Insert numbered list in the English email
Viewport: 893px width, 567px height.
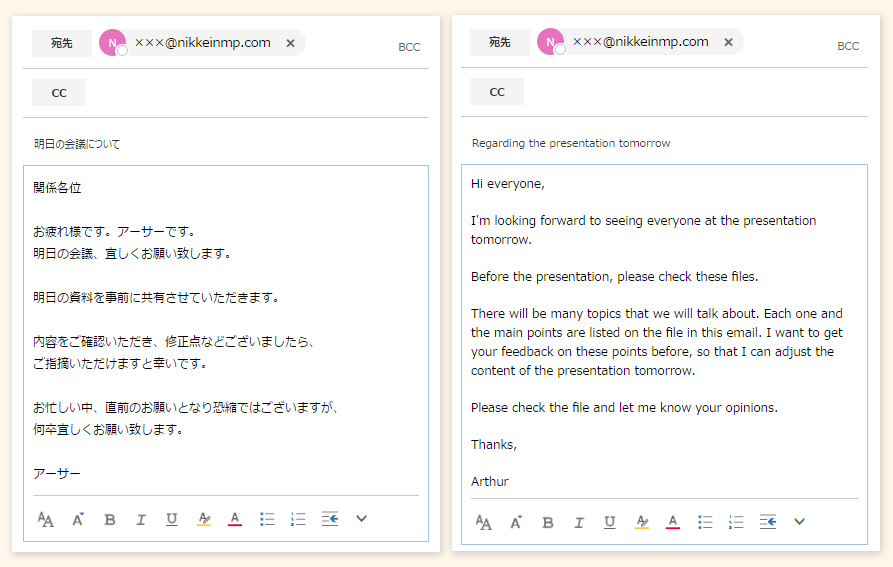coord(736,522)
